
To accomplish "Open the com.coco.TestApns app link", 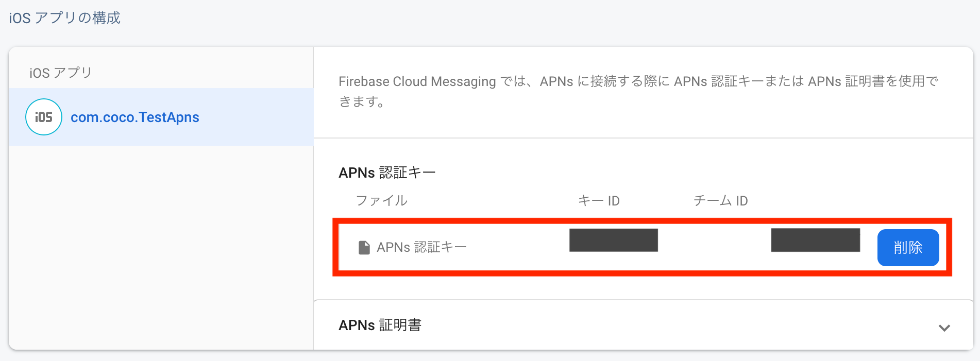I will pyautogui.click(x=134, y=117).
